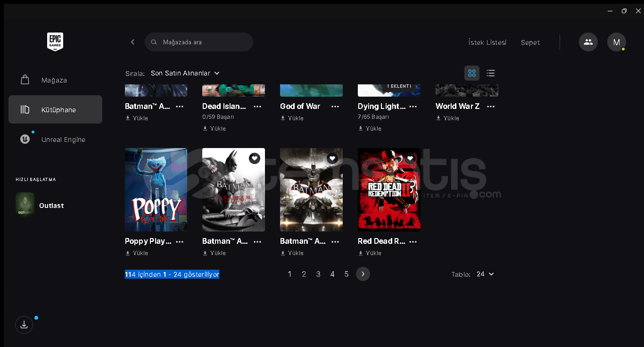Select Kütüphane in the sidebar
Screen dimensions: 644x347
(x=55, y=109)
